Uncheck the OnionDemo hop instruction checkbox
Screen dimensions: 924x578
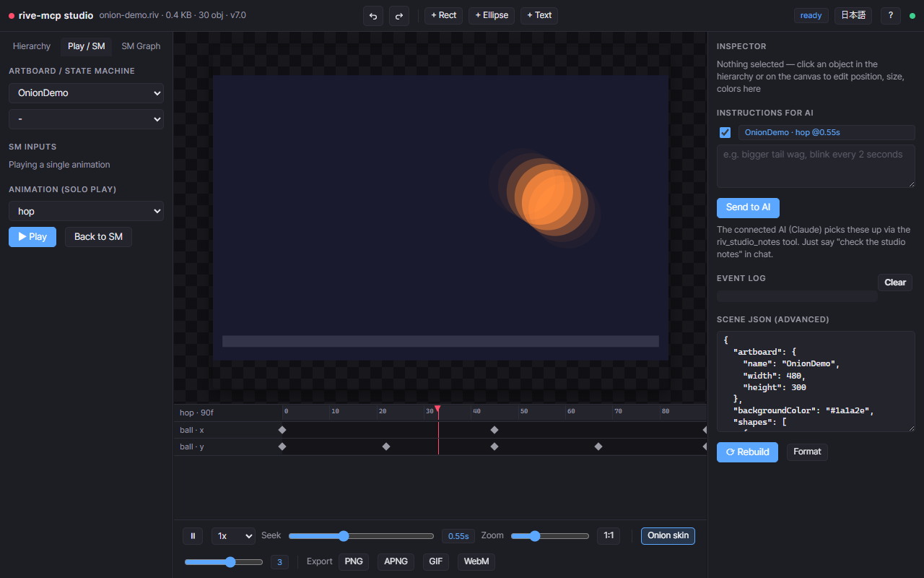725,132
